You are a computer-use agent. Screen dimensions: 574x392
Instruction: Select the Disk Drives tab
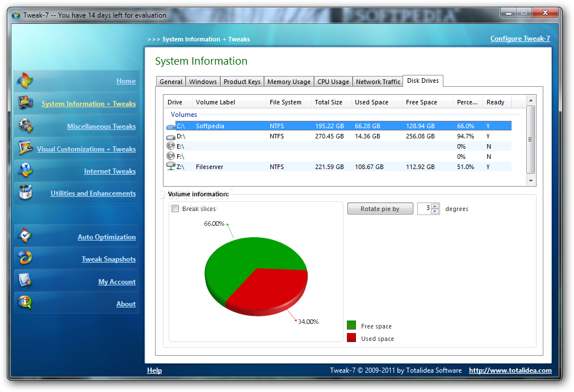(423, 81)
